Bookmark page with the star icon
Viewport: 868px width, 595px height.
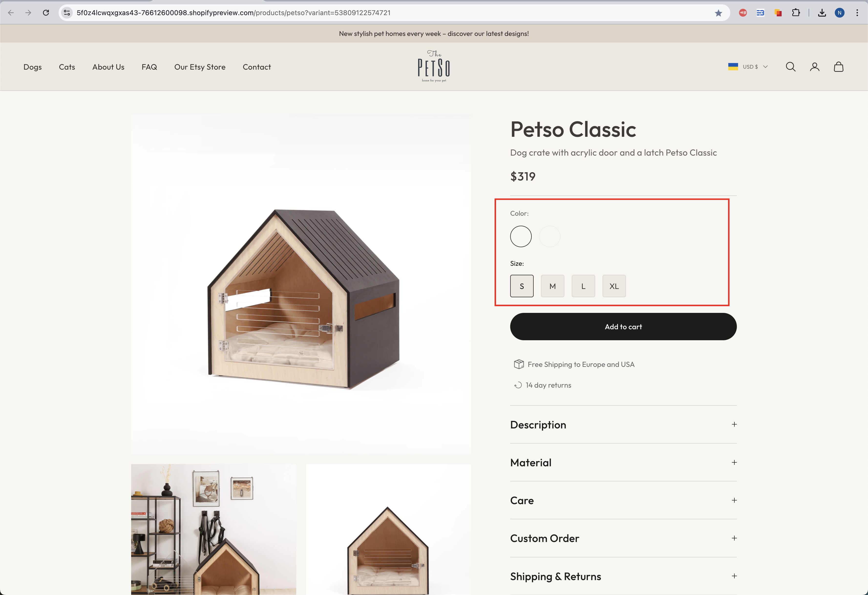coord(718,13)
